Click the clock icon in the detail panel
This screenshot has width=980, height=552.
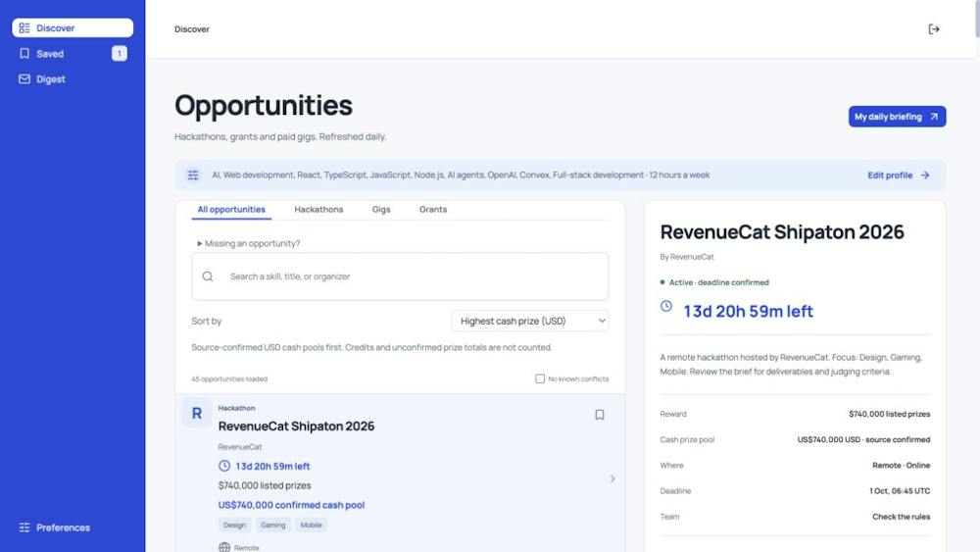pyautogui.click(x=666, y=306)
